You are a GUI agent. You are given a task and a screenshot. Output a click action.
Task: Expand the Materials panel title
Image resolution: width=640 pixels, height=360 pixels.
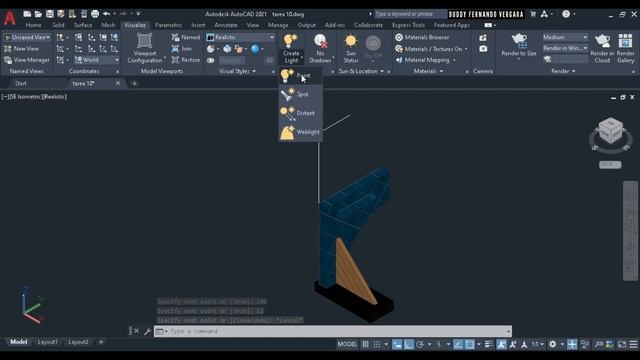tap(428, 71)
